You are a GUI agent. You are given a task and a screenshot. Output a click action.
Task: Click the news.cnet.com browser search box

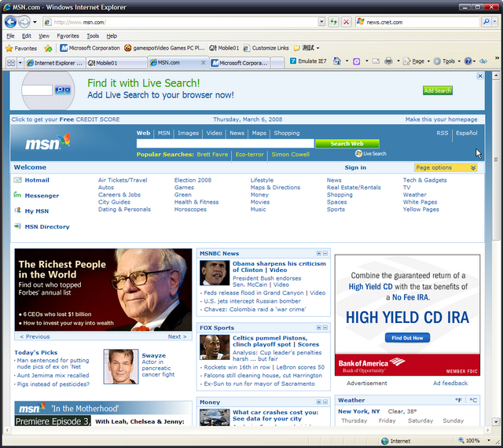pyautogui.click(x=417, y=22)
